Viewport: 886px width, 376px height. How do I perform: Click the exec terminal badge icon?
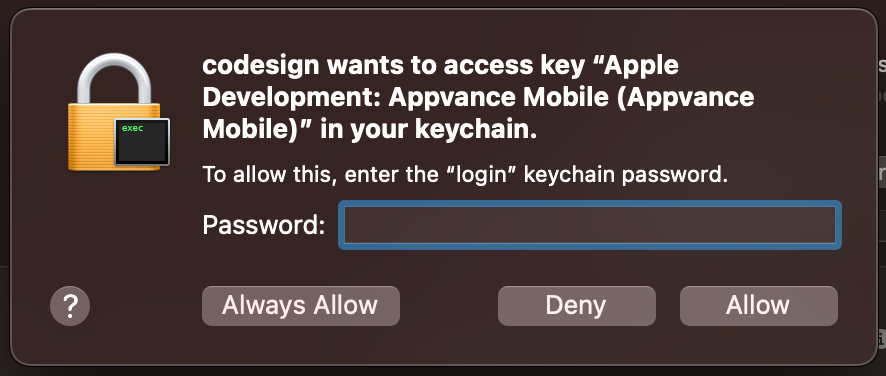click(x=142, y=142)
